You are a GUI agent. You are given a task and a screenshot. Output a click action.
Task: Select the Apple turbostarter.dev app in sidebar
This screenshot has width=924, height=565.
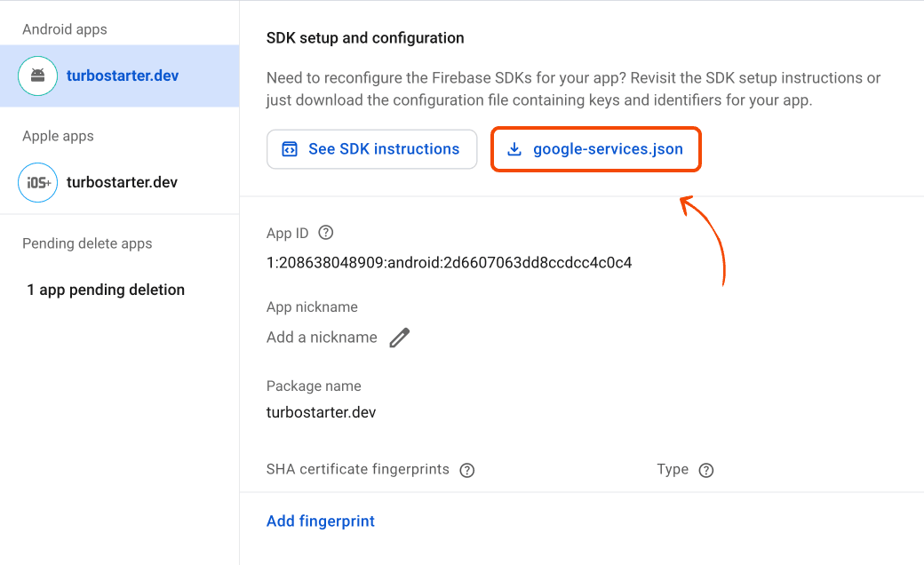tap(123, 182)
